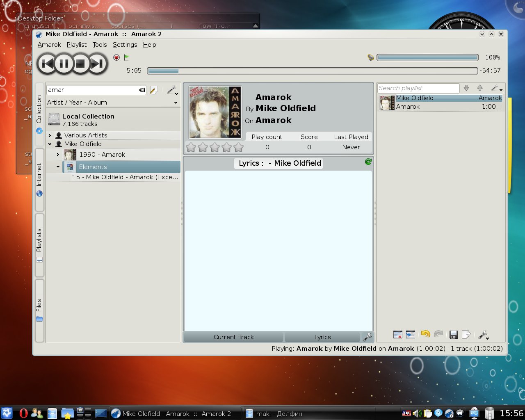Reload lyrics with the green refresh icon

[368, 162]
